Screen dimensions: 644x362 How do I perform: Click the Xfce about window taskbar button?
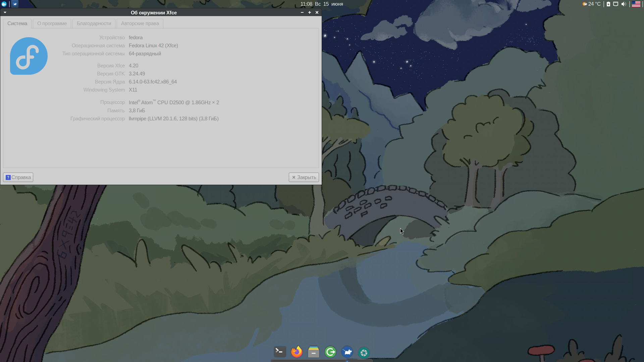coord(15,4)
